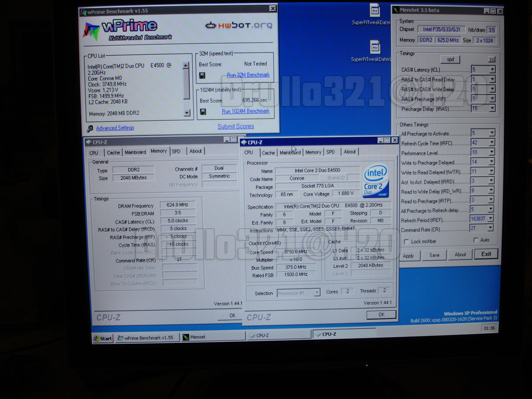Open the CAS# Latency (tCL) dropdown
This screenshot has height=399, width=532.
click(492, 70)
